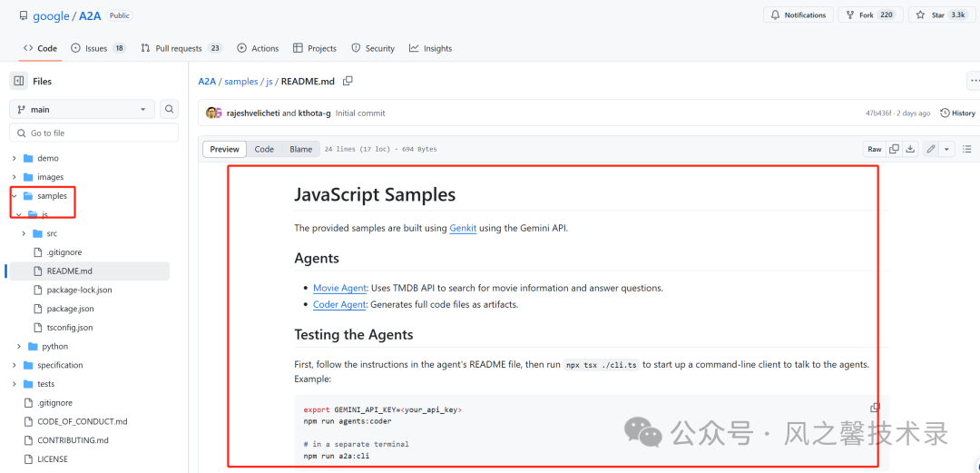
Task: Open the Movie Agent link
Action: point(339,289)
